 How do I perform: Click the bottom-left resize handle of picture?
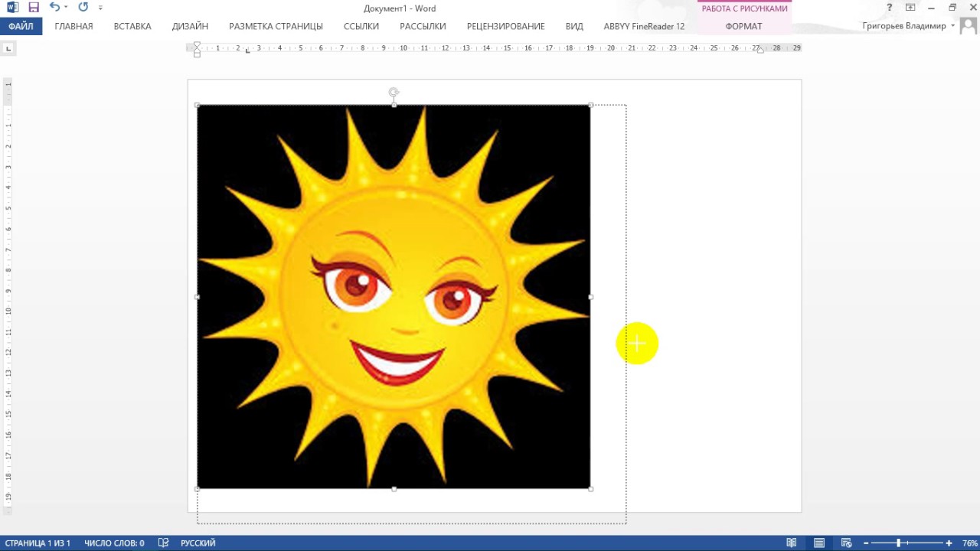tap(198, 488)
